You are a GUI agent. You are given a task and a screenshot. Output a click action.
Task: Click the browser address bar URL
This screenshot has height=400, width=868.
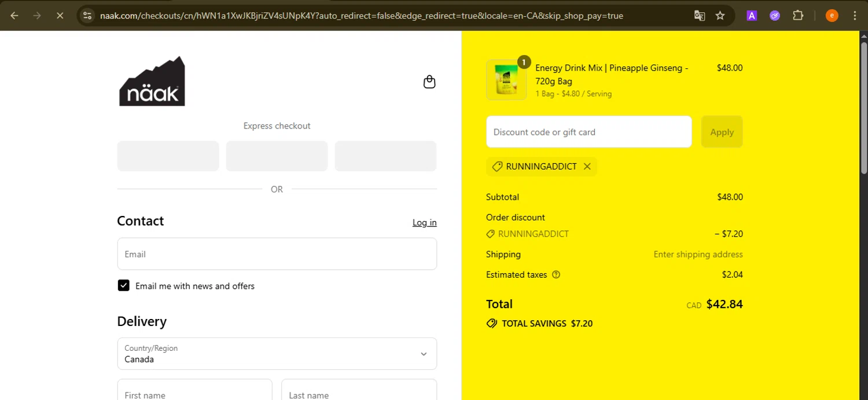[362, 16]
